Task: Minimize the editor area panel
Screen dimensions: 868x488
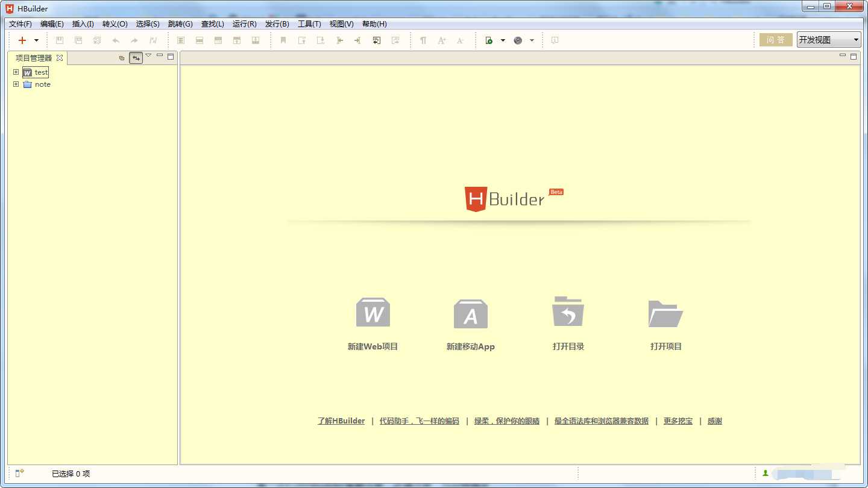Action: click(x=843, y=55)
